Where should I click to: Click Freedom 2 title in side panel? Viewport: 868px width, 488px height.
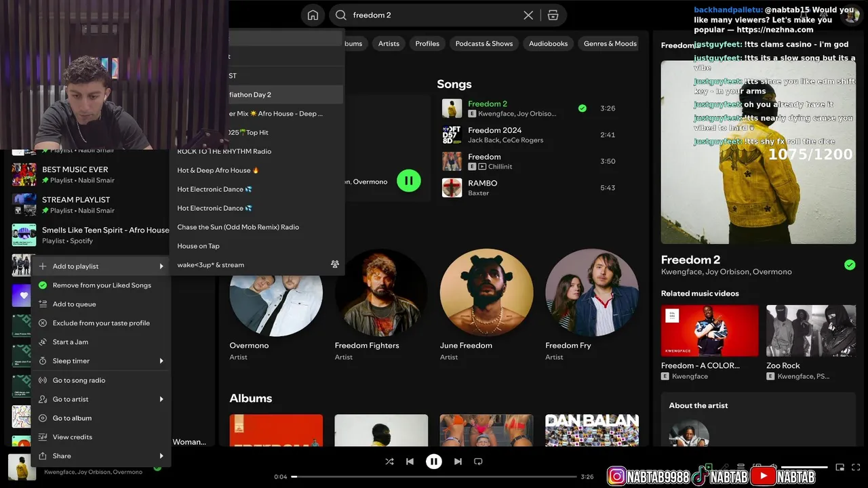[x=690, y=260]
